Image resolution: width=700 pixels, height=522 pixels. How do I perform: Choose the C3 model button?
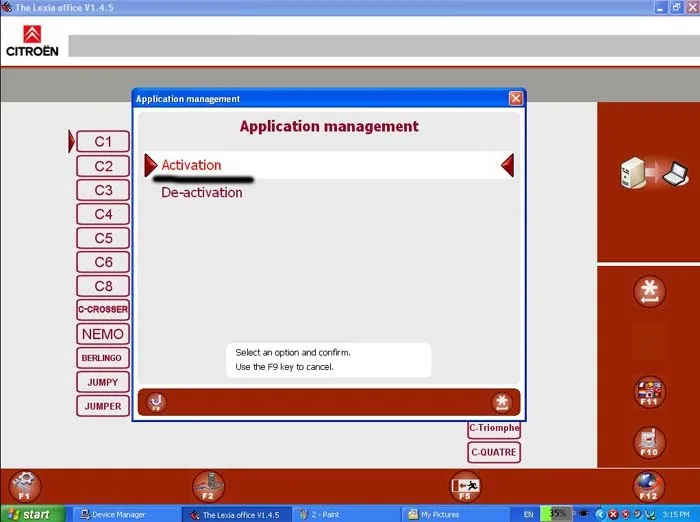(x=103, y=190)
